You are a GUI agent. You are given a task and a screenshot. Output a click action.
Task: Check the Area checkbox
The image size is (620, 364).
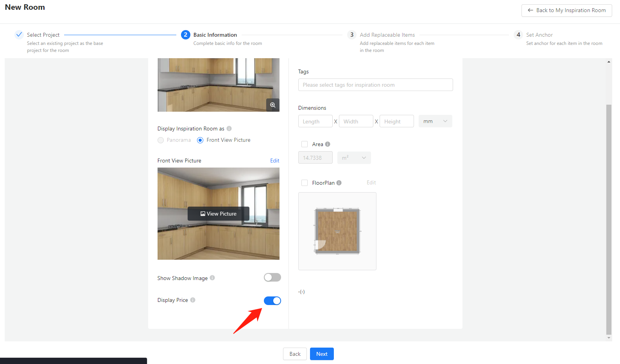click(305, 144)
